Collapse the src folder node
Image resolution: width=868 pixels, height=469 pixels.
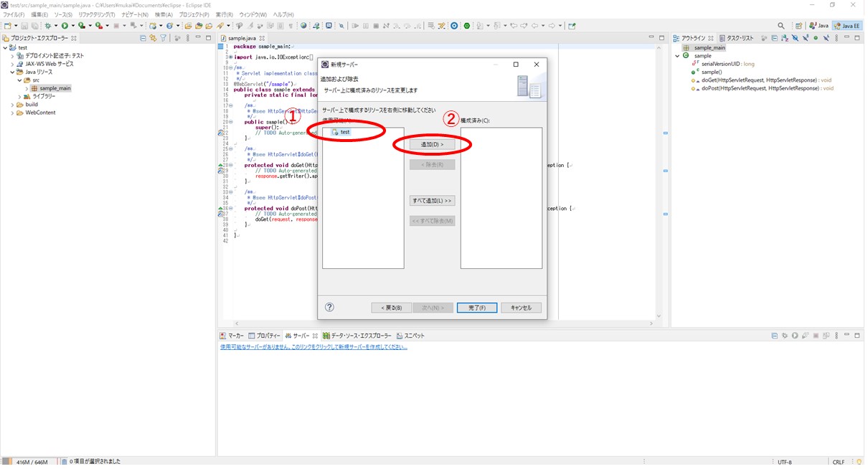[19, 80]
